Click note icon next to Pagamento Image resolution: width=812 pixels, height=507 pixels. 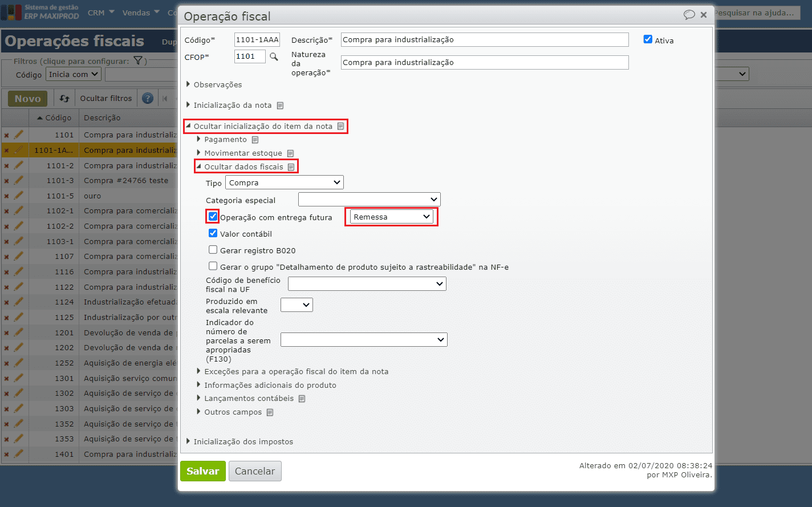point(255,140)
